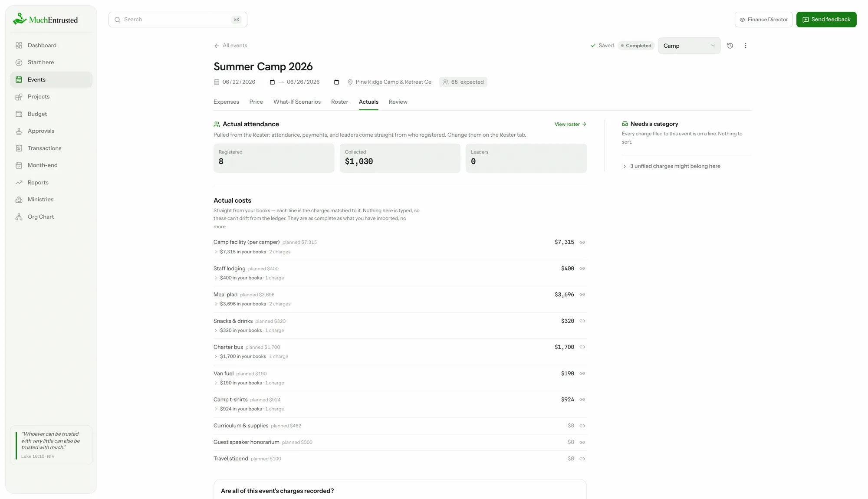
Task: Click link icon for Curriculum & supplies row
Action: (x=582, y=426)
